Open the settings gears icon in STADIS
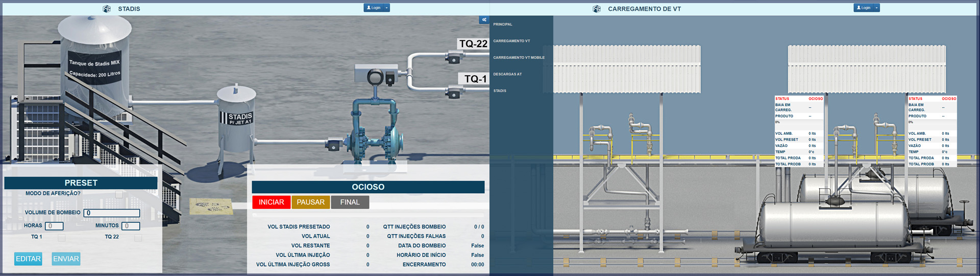The width and height of the screenshot is (980, 276). coord(484,20)
